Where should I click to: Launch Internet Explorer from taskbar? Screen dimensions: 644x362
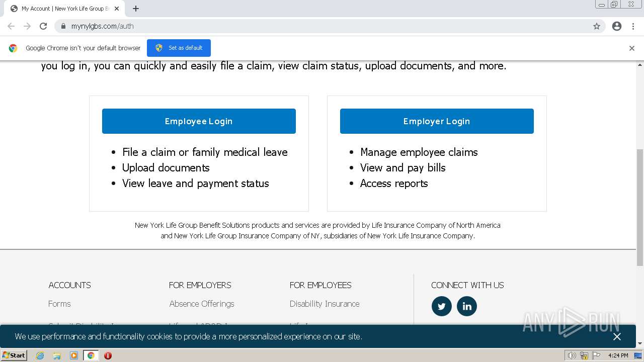point(40,355)
